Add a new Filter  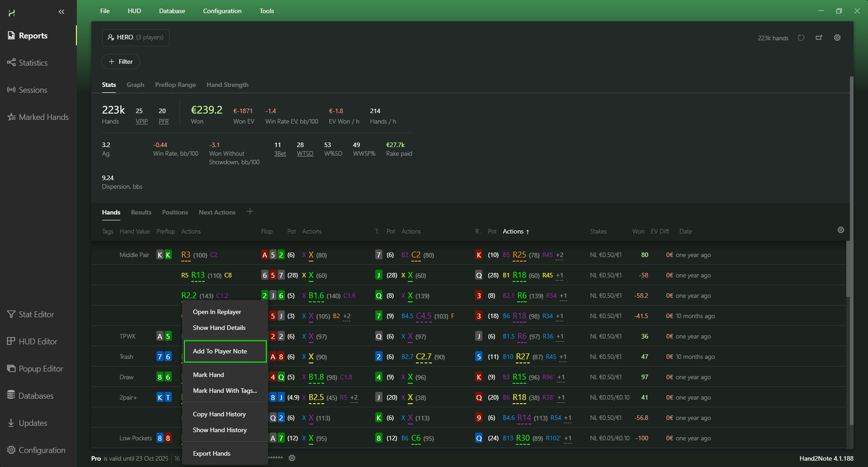point(121,62)
